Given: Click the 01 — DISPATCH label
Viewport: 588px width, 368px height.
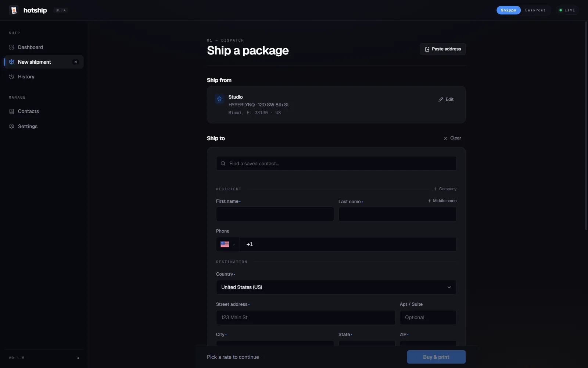Looking at the screenshot, I should tap(225, 40).
